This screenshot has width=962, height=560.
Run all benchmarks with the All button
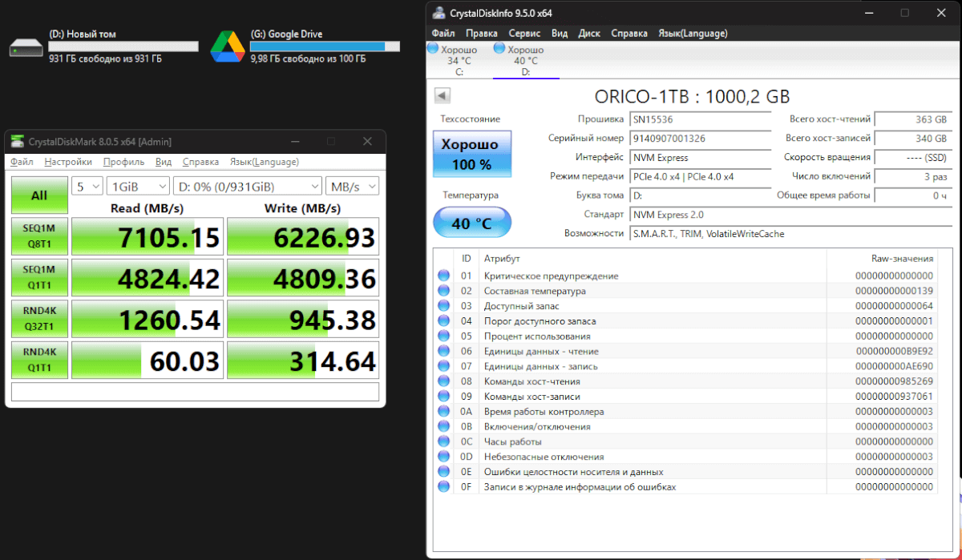(x=39, y=195)
